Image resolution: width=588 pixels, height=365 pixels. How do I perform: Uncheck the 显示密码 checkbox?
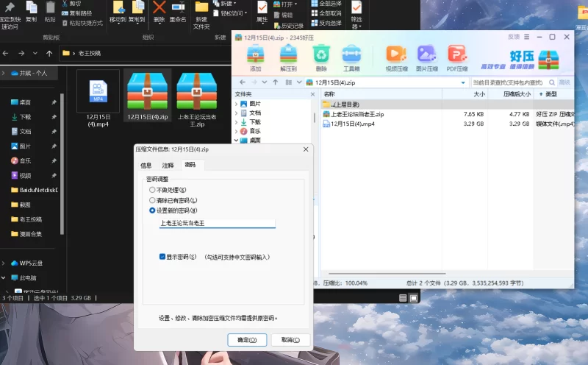coord(162,257)
